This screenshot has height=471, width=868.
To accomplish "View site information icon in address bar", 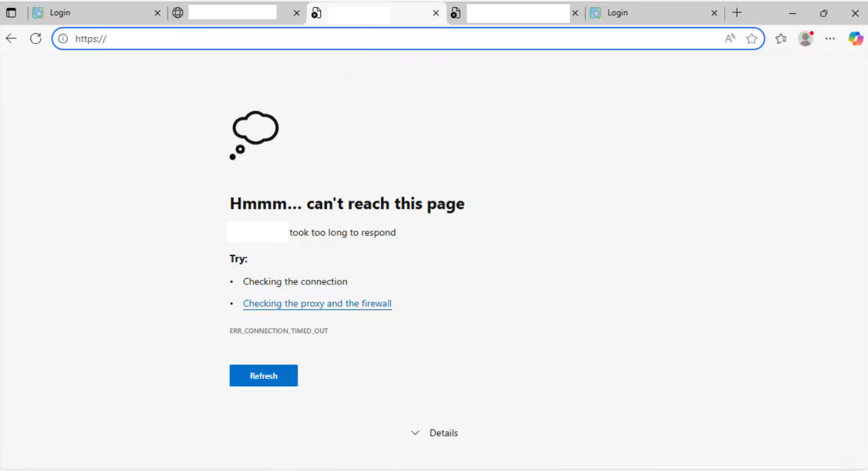I will [63, 39].
